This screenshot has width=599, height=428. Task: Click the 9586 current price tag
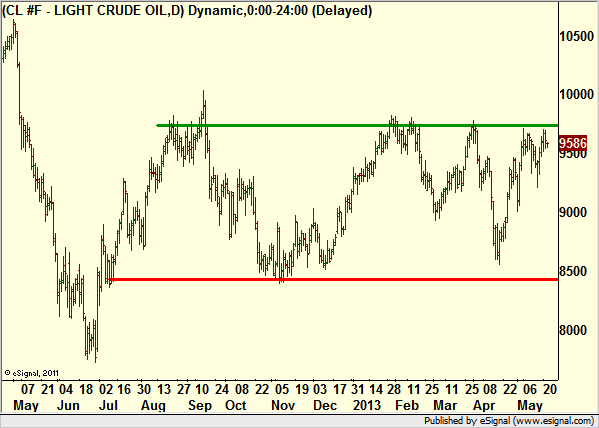point(573,143)
